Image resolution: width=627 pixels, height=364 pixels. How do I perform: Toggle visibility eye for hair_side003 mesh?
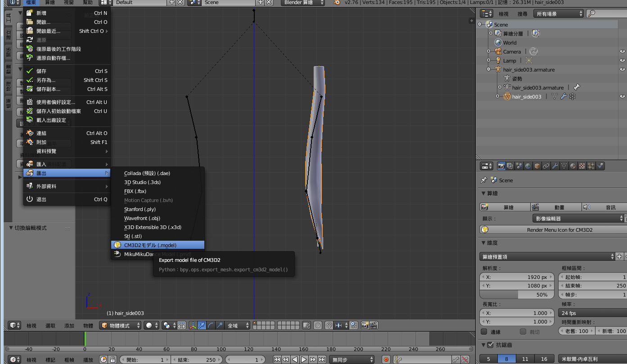point(622,96)
